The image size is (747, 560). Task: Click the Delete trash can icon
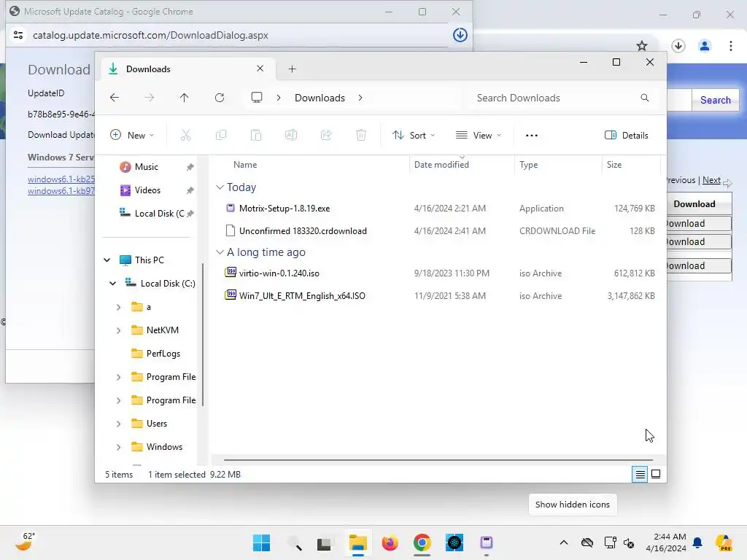coord(361,135)
